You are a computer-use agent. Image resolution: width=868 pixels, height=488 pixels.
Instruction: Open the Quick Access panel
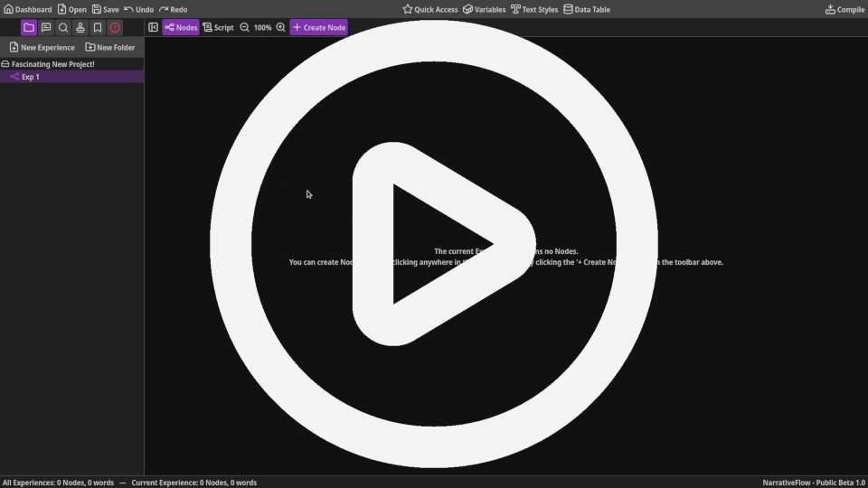tap(430, 9)
